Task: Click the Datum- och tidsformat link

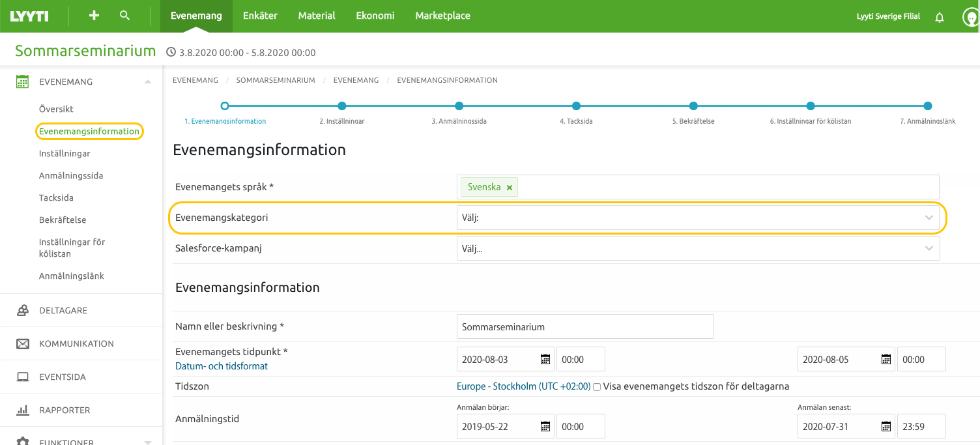Action: 222,366
